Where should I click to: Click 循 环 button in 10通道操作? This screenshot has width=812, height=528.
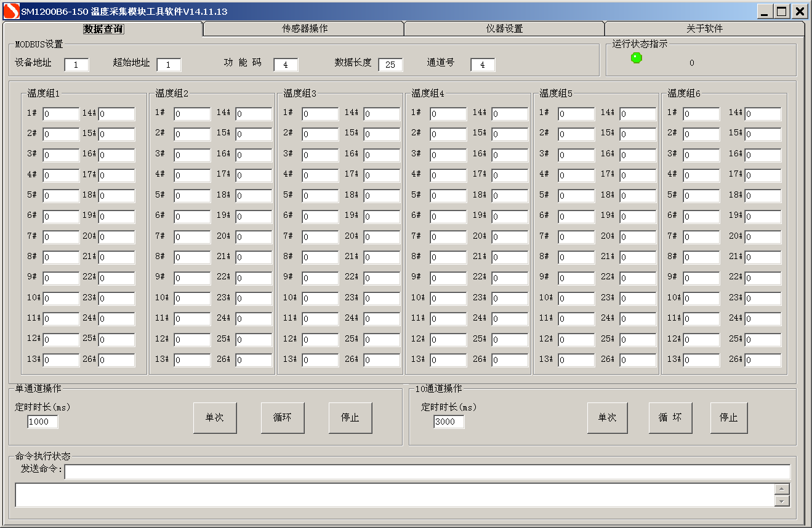point(670,418)
